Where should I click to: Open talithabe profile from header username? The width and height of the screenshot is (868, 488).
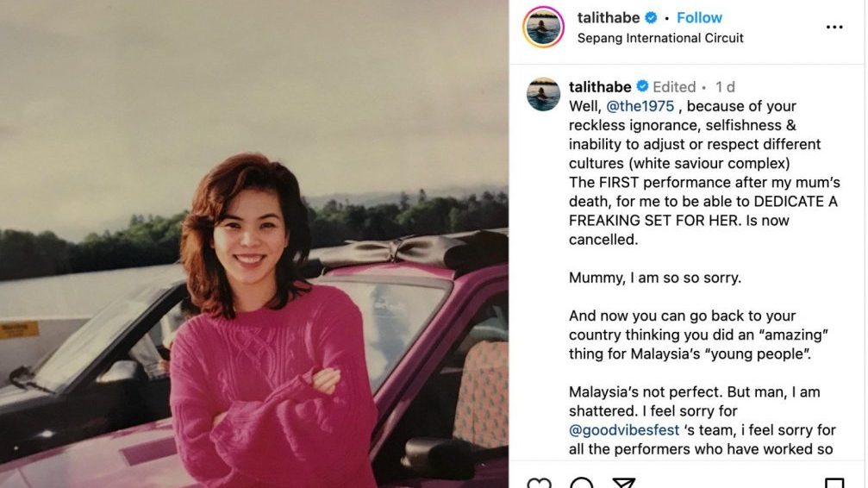click(609, 18)
